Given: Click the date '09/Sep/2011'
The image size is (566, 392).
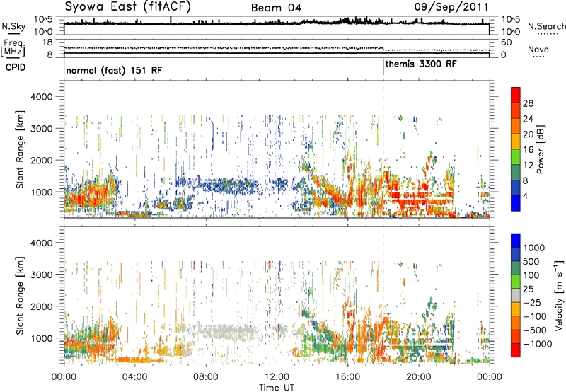Looking at the screenshot, I should [x=451, y=7].
